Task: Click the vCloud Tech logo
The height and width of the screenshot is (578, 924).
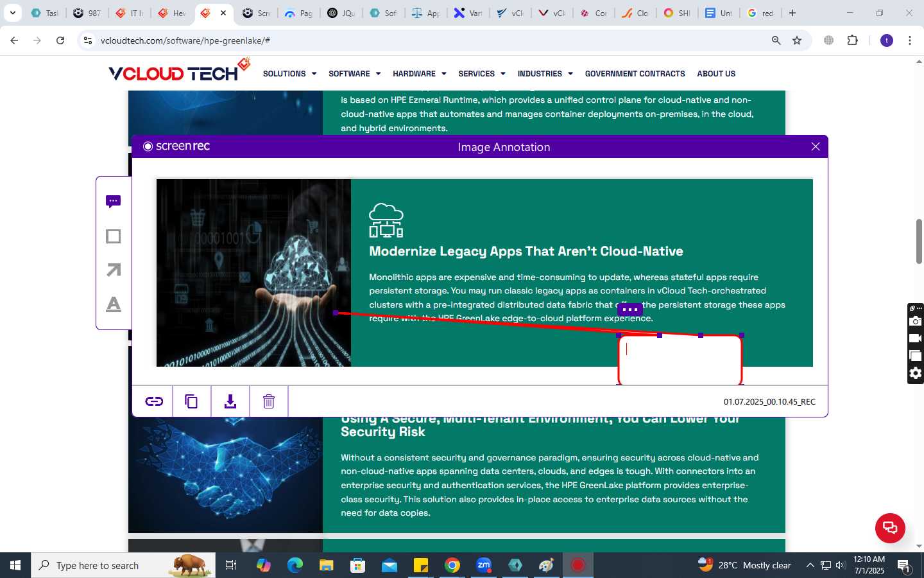Action: [x=179, y=71]
